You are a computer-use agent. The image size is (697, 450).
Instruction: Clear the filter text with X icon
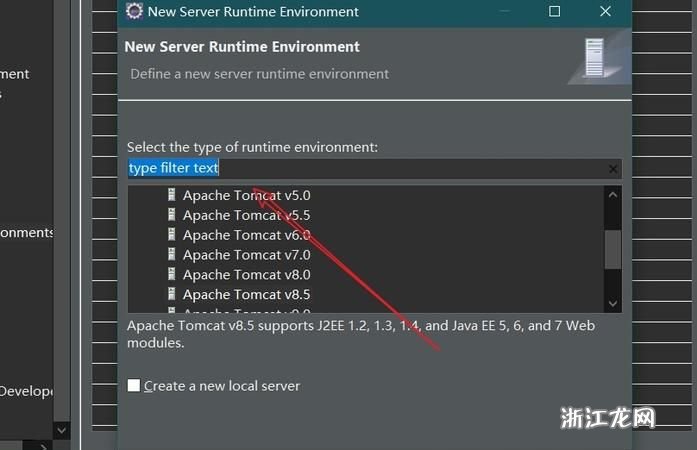tap(613, 169)
